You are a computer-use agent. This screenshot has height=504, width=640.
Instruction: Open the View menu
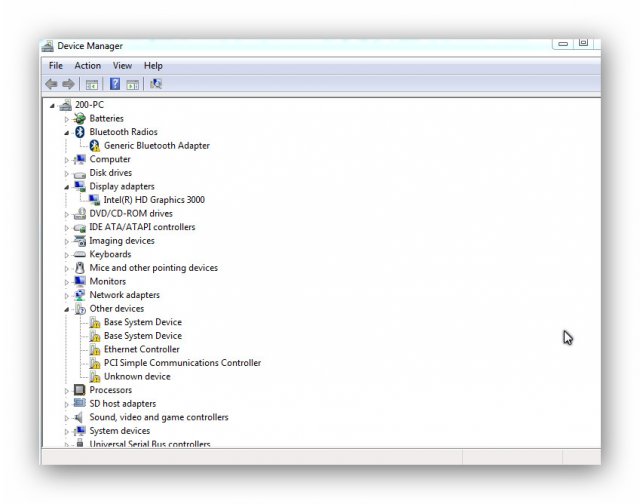[x=122, y=66]
